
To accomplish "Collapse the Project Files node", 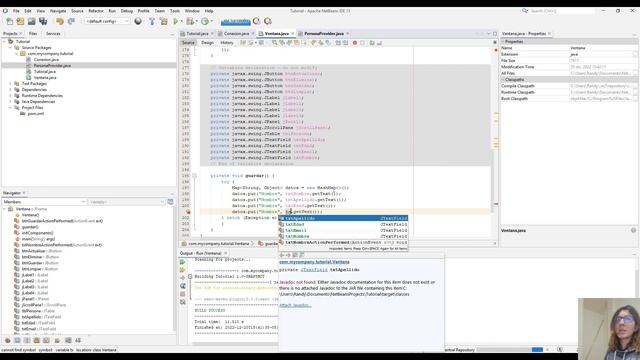I will (x=10, y=108).
